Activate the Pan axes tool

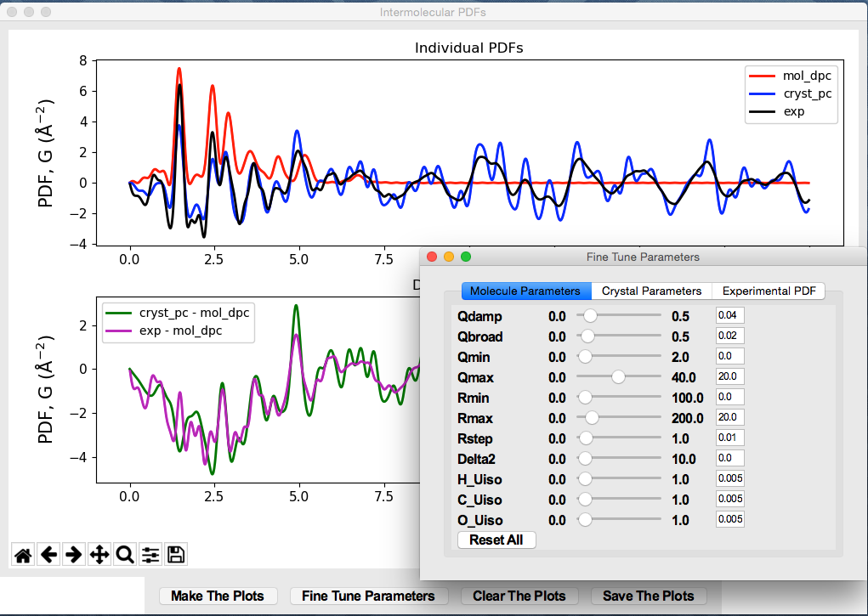click(x=99, y=555)
